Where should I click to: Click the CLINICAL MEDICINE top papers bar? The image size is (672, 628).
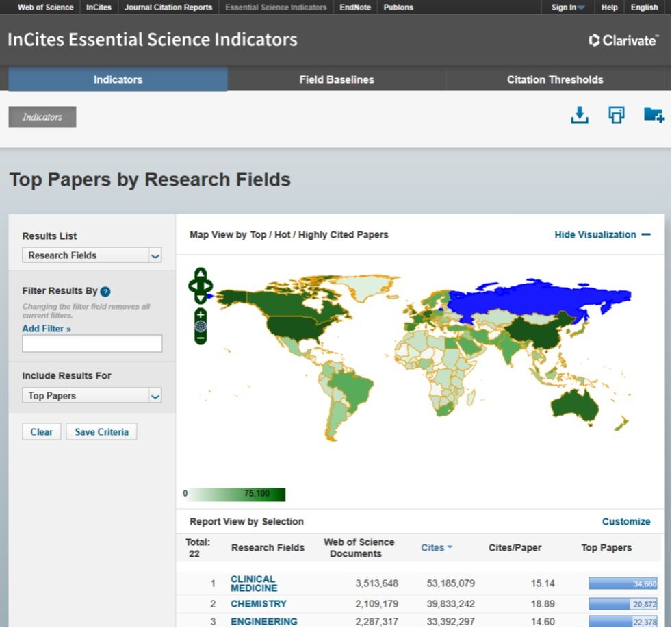[623, 583]
